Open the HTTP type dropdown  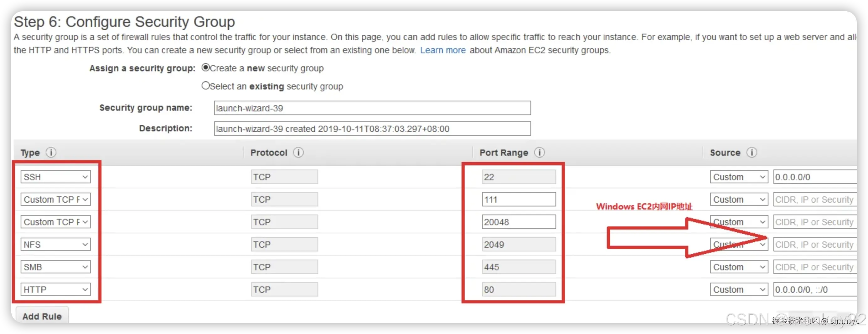point(56,290)
